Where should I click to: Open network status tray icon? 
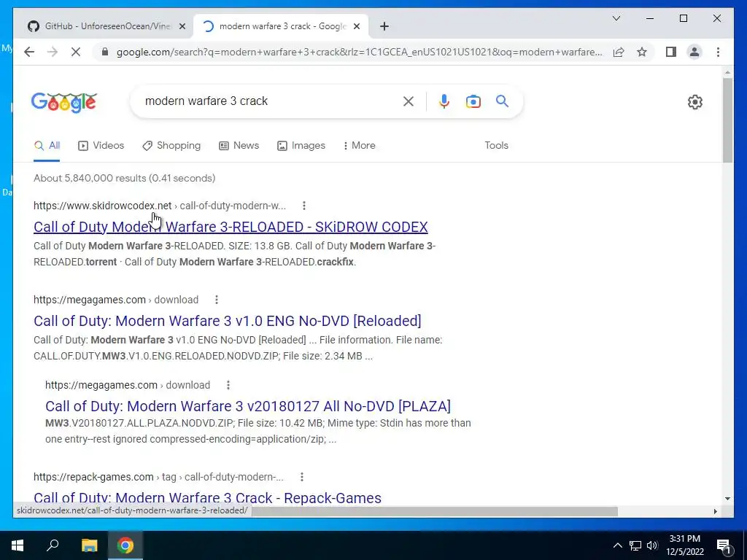(635, 545)
